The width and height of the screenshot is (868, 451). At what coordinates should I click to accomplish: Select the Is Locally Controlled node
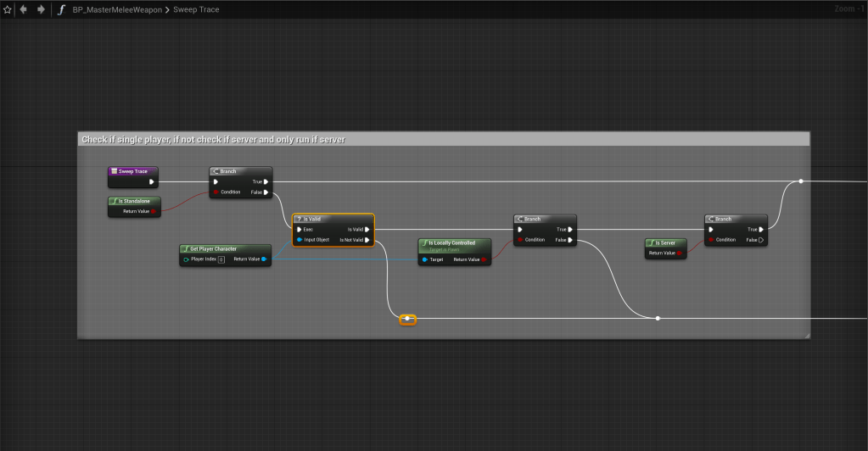pos(454,243)
